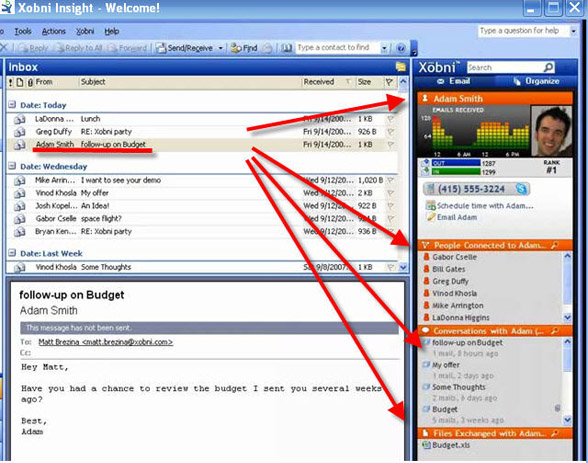This screenshot has height=463, width=588.
Task: Select Vinod Khosla's 'Some Thoughts' email
Action: tap(202, 267)
